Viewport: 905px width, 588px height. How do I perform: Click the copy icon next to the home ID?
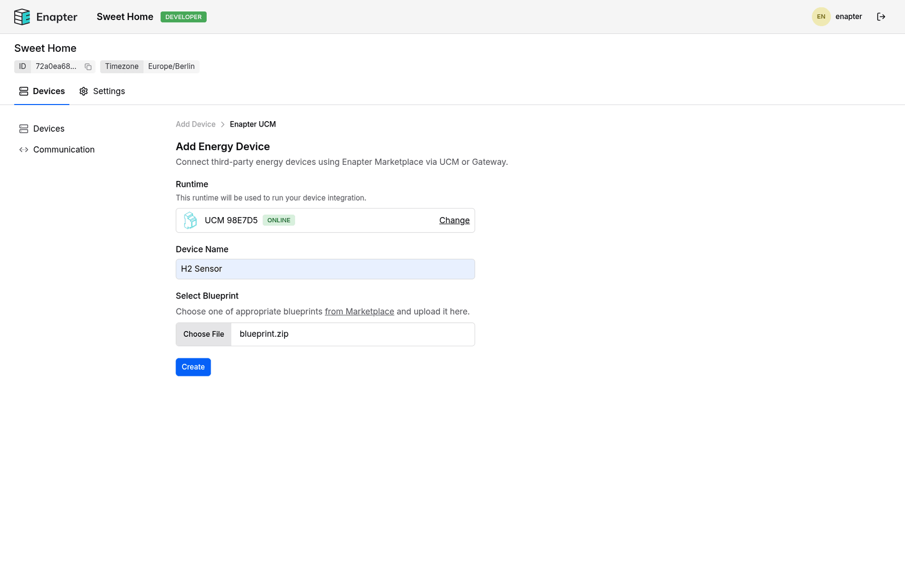pyautogui.click(x=87, y=66)
